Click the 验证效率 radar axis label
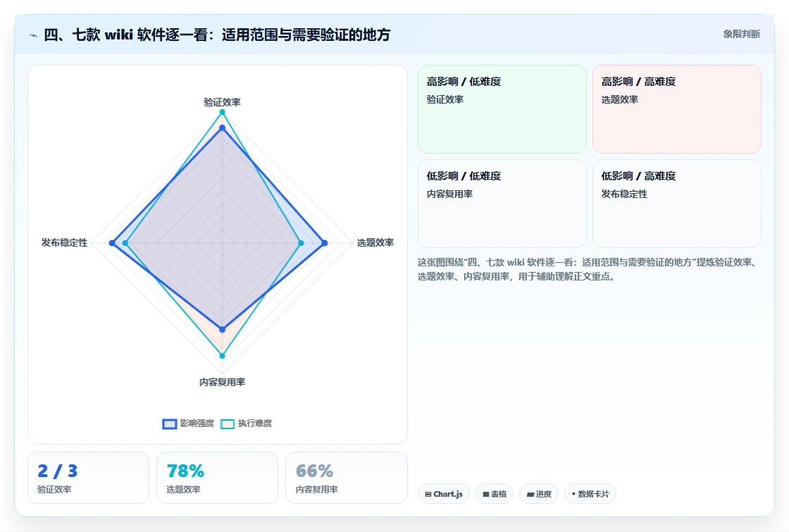 coord(222,102)
